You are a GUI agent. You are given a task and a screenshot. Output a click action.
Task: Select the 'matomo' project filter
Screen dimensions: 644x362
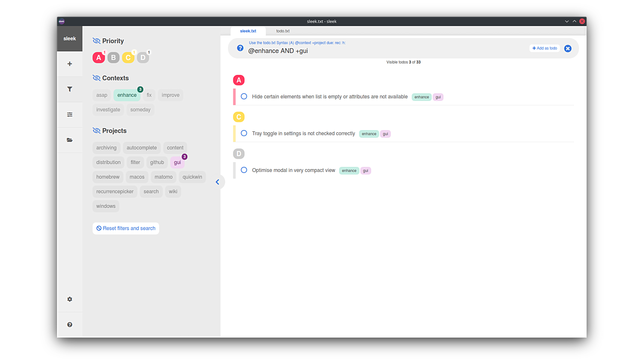click(x=164, y=177)
